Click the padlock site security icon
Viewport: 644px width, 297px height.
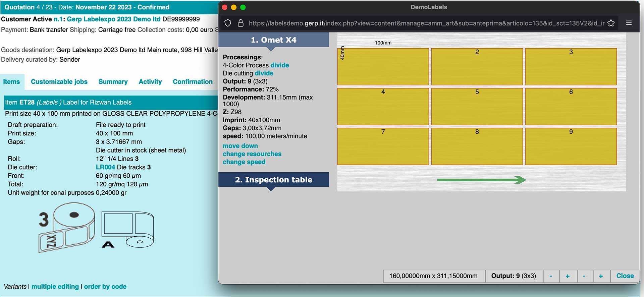tap(240, 23)
